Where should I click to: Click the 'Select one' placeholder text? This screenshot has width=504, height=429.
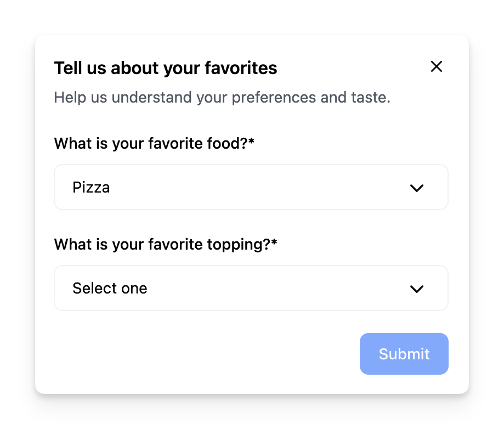tap(110, 289)
